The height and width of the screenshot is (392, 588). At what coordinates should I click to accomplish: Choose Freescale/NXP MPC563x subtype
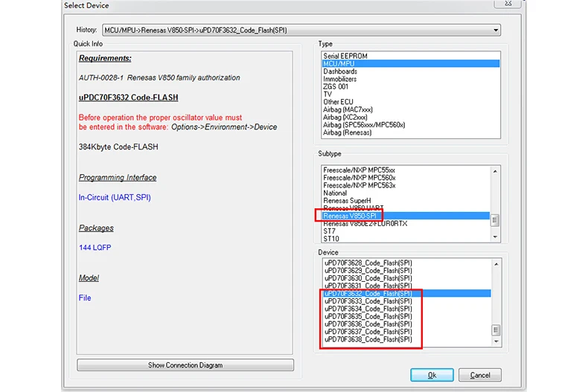tap(406, 185)
